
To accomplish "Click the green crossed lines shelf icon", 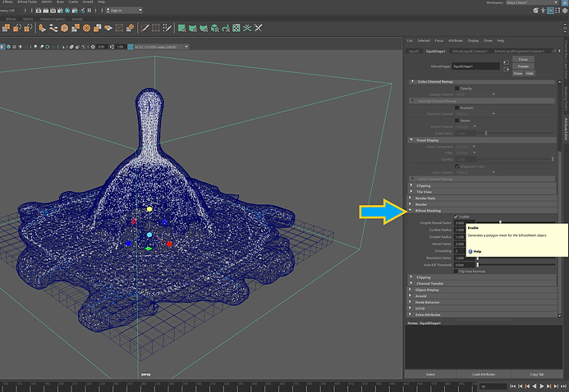I will coord(247,28).
